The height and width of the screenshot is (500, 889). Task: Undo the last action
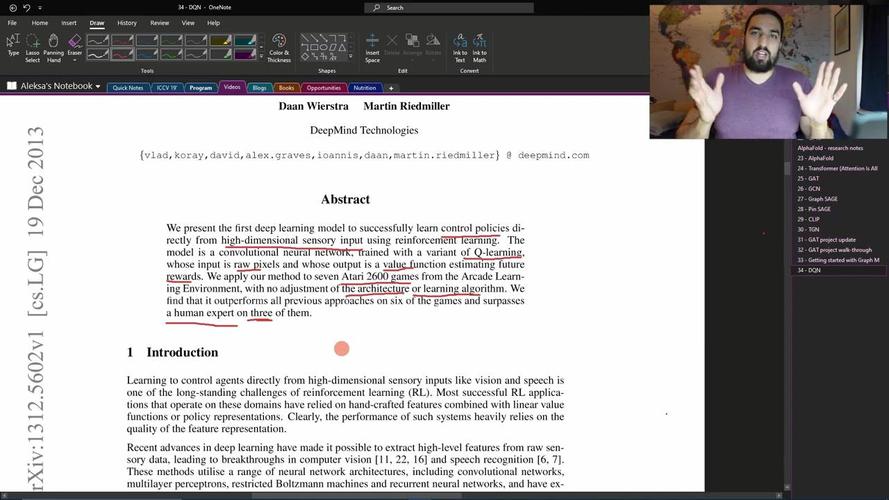click(x=26, y=7)
